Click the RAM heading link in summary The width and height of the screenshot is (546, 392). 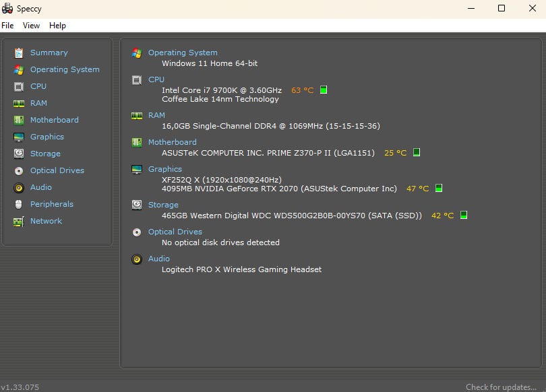[156, 115]
